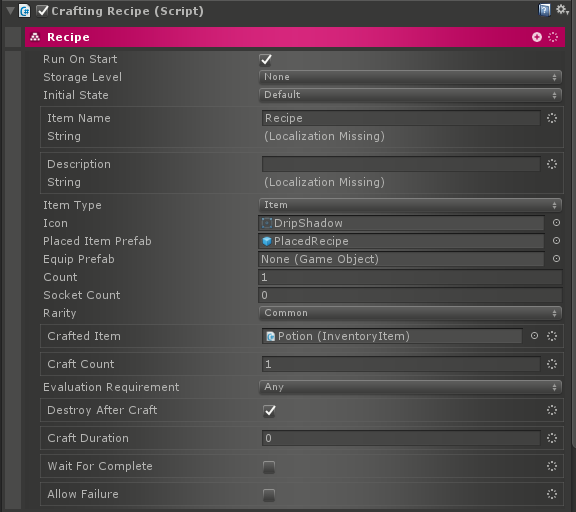Collapse the Crafting Recipe script component

point(11,11)
